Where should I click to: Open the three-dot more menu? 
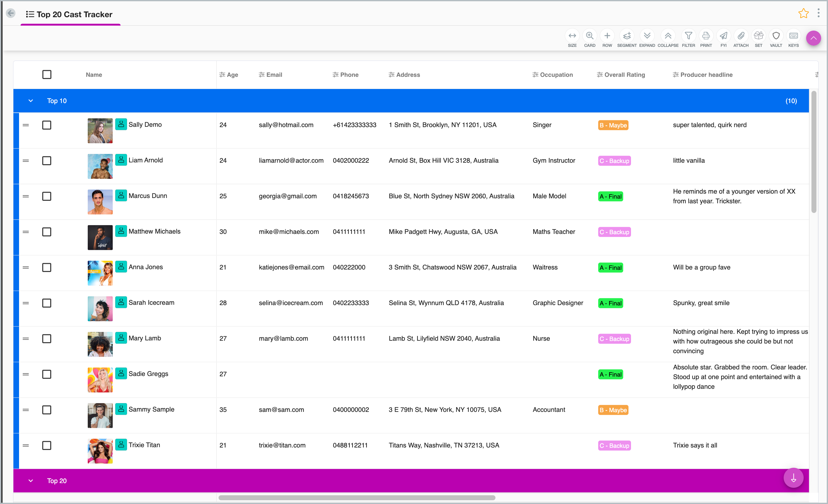point(819,13)
